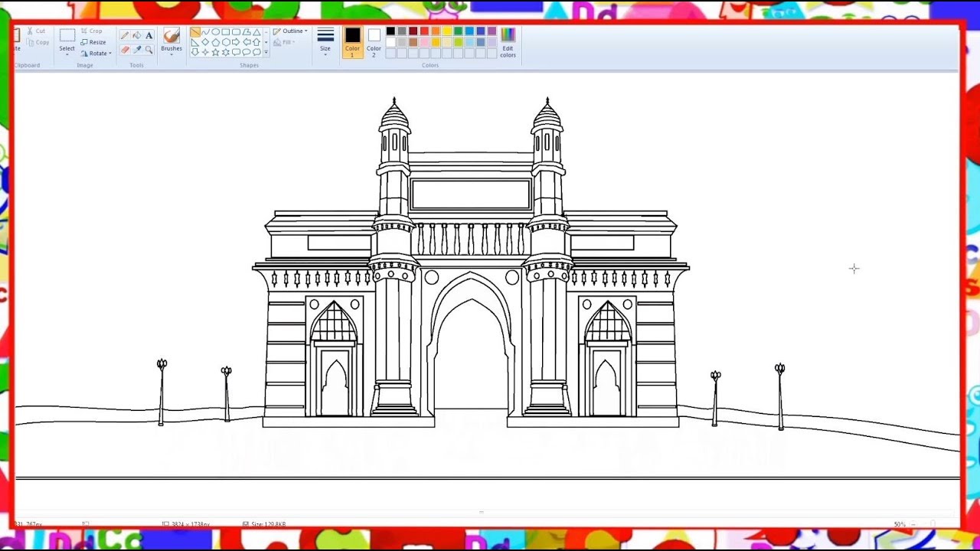Open the Outline dropdown
The width and height of the screenshot is (980, 551).
tap(290, 31)
